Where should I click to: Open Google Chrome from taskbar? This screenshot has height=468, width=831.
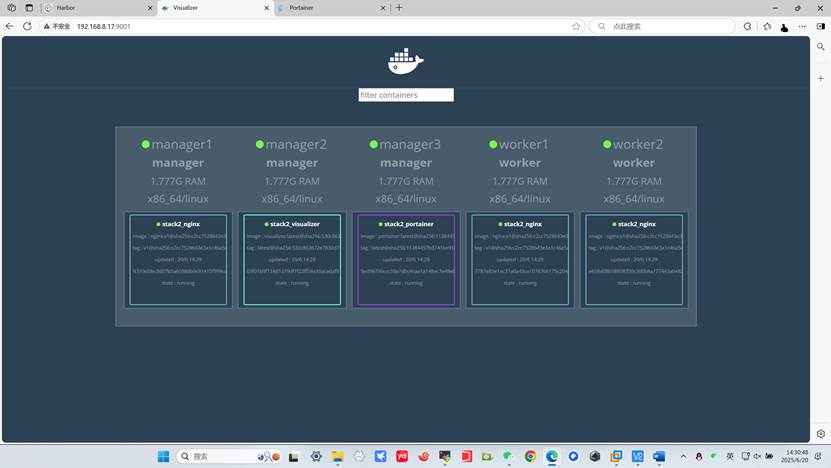(x=530, y=456)
